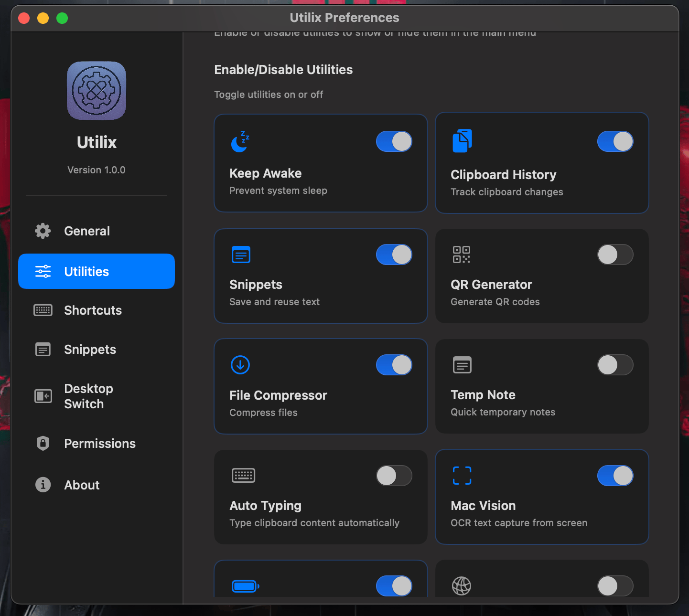Click the "QR Generator" card title

(x=491, y=285)
